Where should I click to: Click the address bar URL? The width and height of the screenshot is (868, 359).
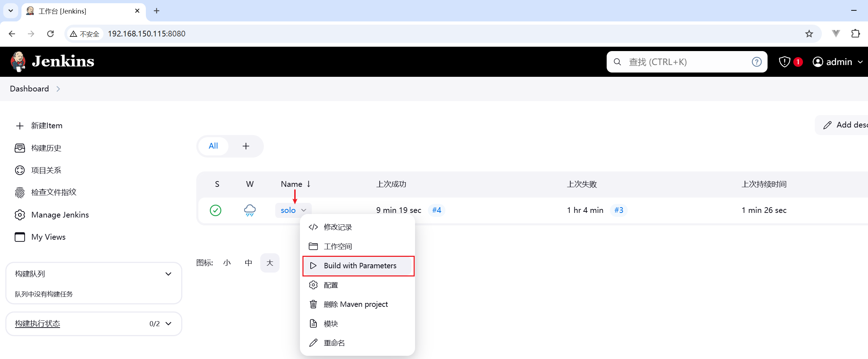(147, 34)
